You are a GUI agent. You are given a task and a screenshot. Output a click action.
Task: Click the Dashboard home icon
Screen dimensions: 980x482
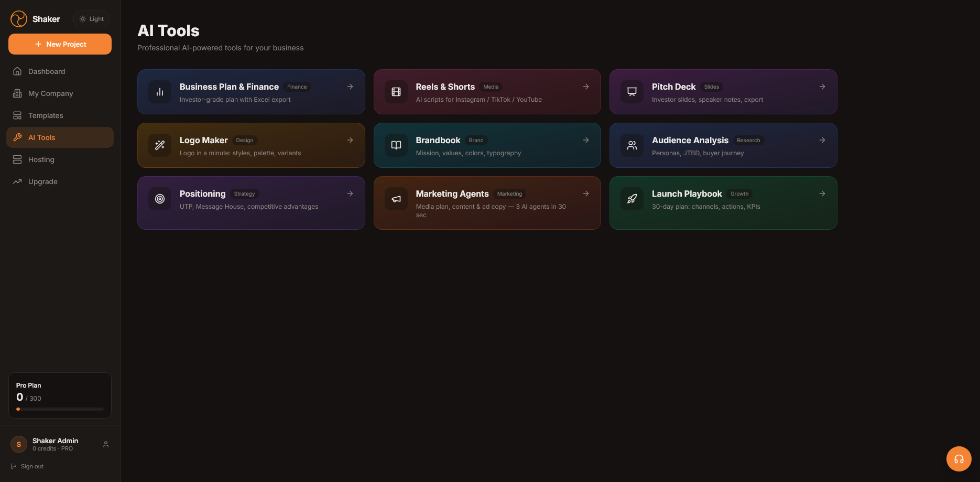click(17, 71)
